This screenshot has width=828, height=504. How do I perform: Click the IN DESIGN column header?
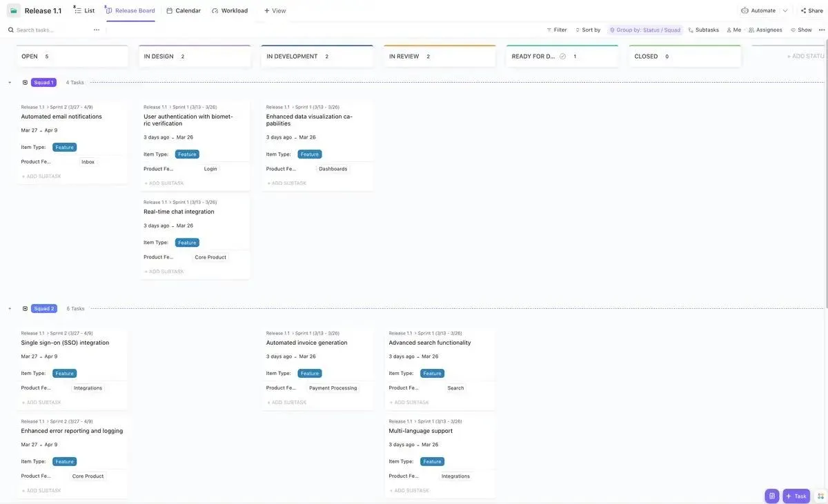(x=195, y=57)
